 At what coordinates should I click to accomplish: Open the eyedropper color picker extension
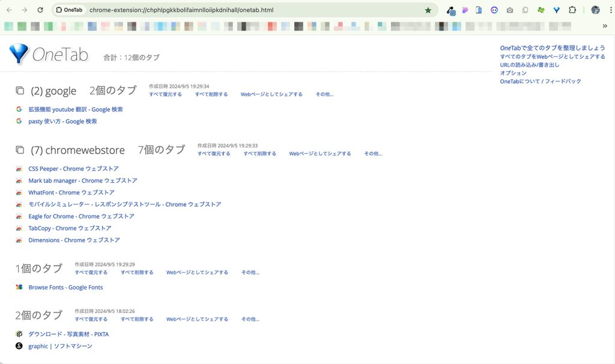(x=450, y=10)
